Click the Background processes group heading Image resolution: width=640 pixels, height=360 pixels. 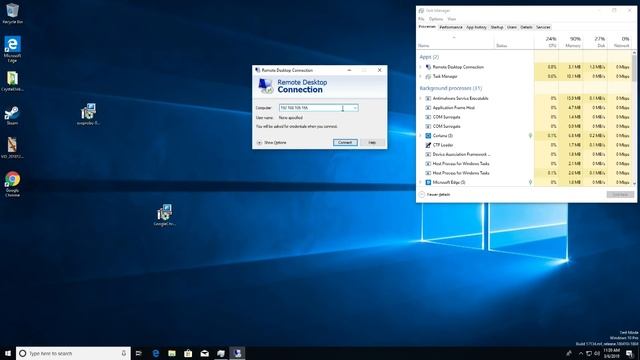click(451, 88)
